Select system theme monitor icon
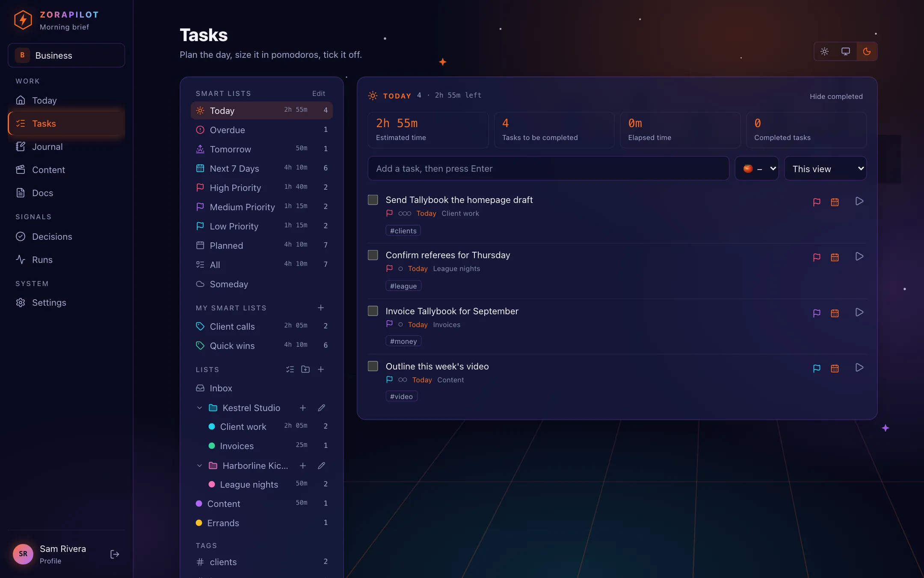The width and height of the screenshot is (924, 578). (845, 51)
